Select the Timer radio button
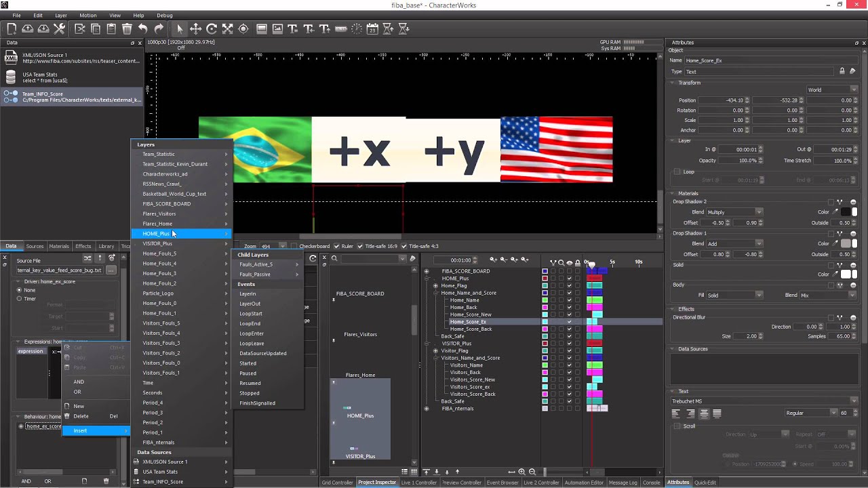The image size is (868, 488). 19,298
